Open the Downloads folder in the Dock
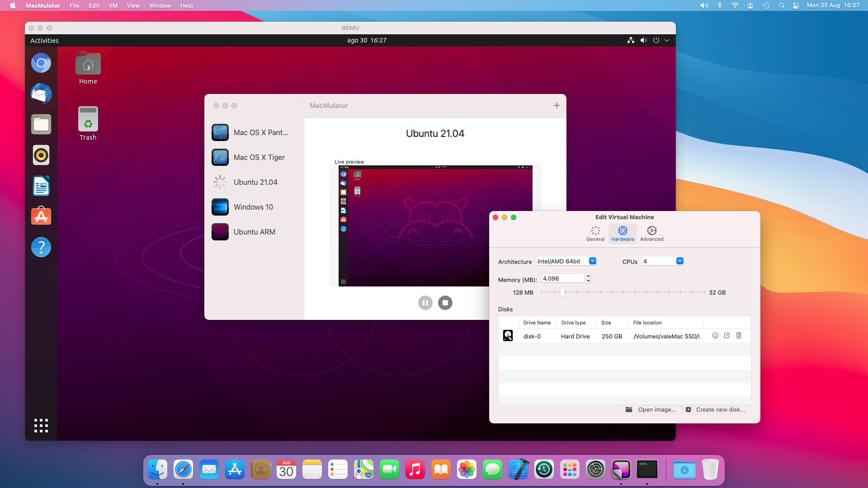 pos(684,470)
